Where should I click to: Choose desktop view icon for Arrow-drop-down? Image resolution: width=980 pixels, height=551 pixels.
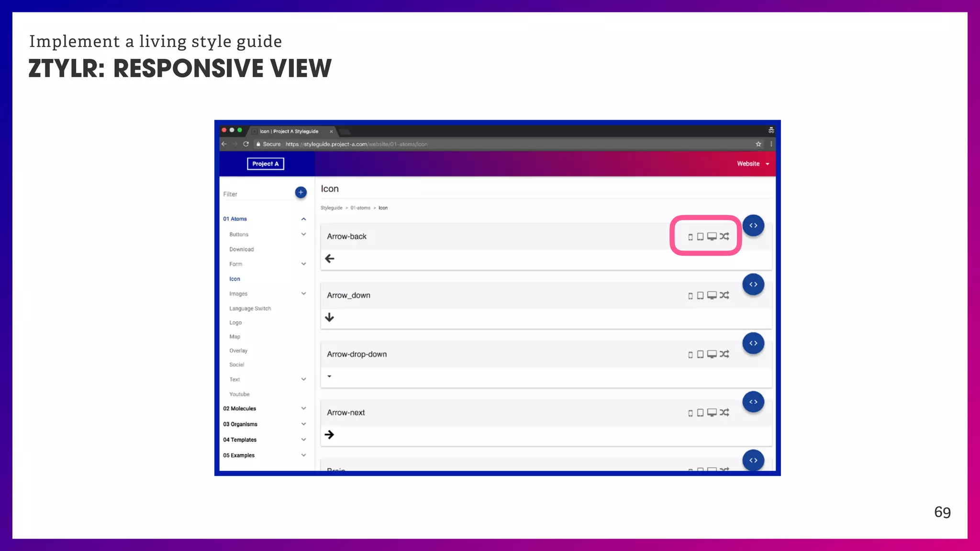coord(712,354)
